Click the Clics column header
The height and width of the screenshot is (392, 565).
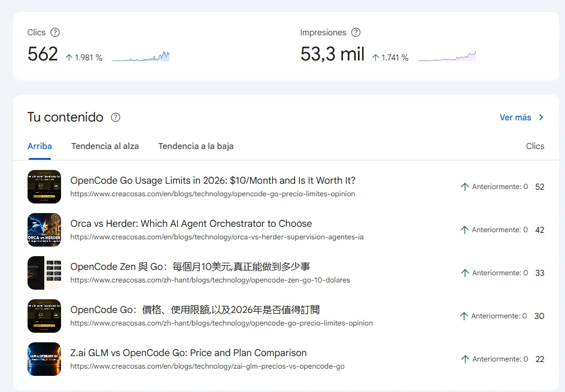point(535,146)
